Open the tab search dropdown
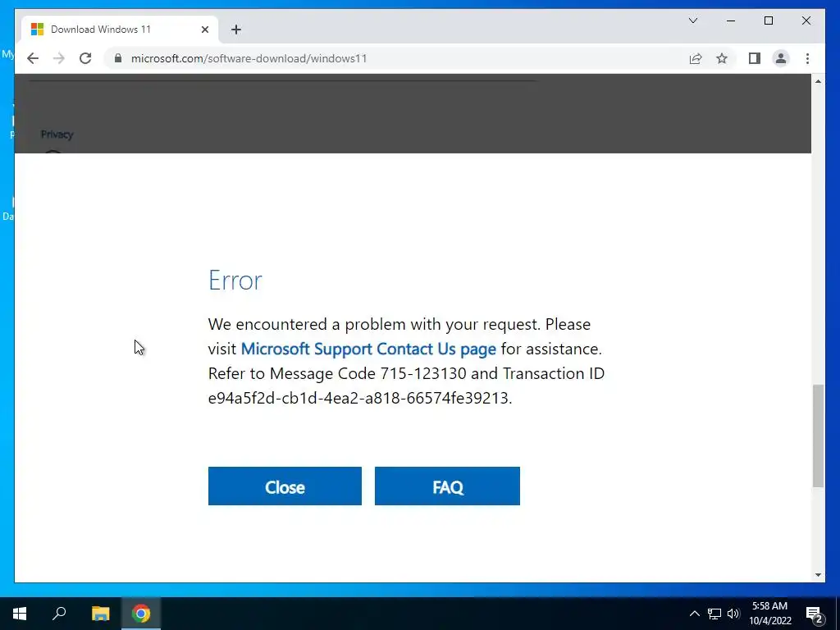Screen dimensions: 840x630 [692, 21]
